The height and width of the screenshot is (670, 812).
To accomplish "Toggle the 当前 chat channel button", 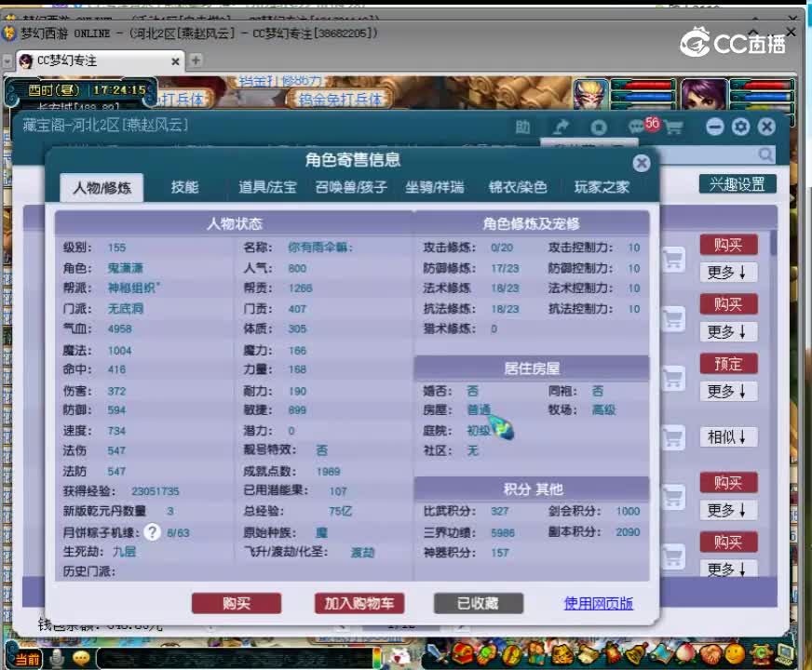I will tap(26, 659).
